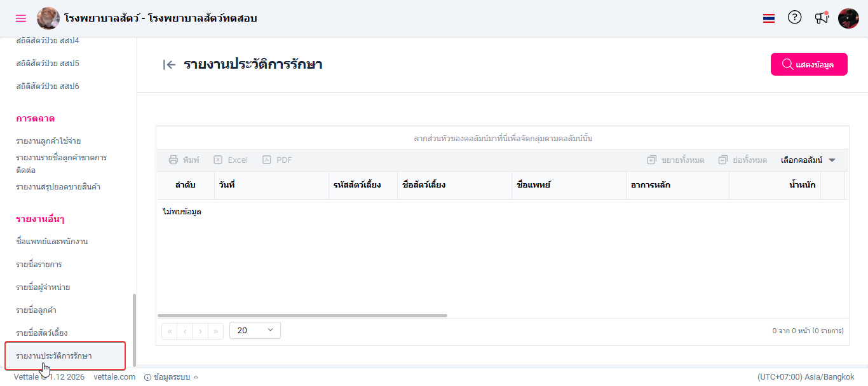Click the พิมพ์ print button
Screen dimensions: 868x386
coord(184,160)
